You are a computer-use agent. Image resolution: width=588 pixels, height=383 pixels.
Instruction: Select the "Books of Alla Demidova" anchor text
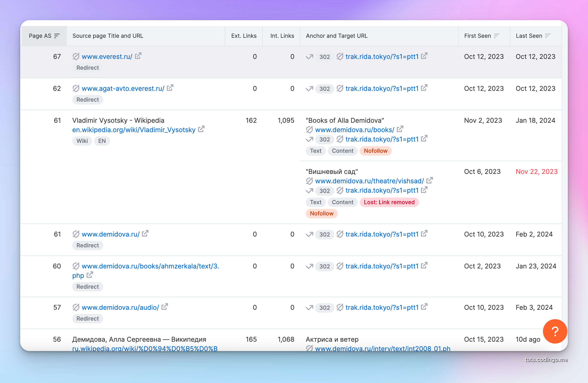[x=345, y=121]
